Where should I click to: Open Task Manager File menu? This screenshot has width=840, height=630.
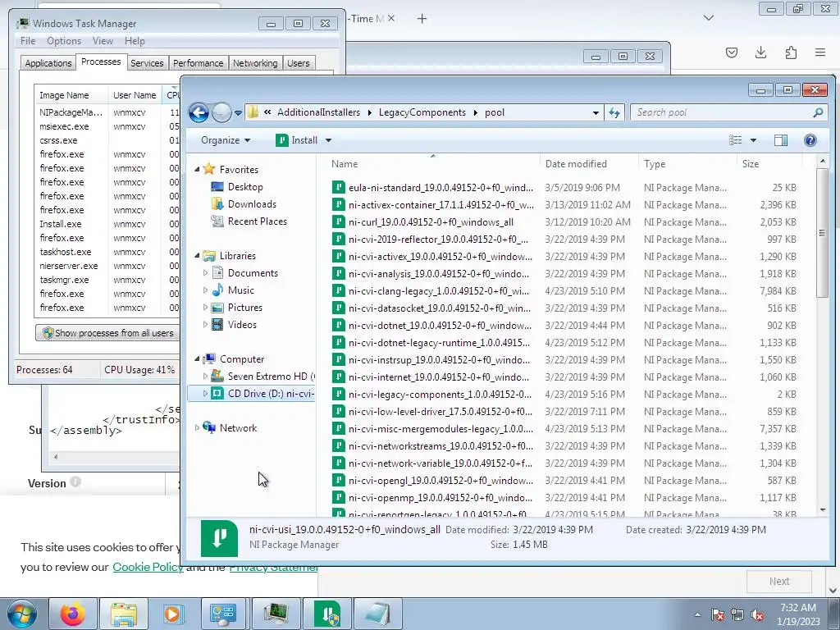tap(28, 41)
